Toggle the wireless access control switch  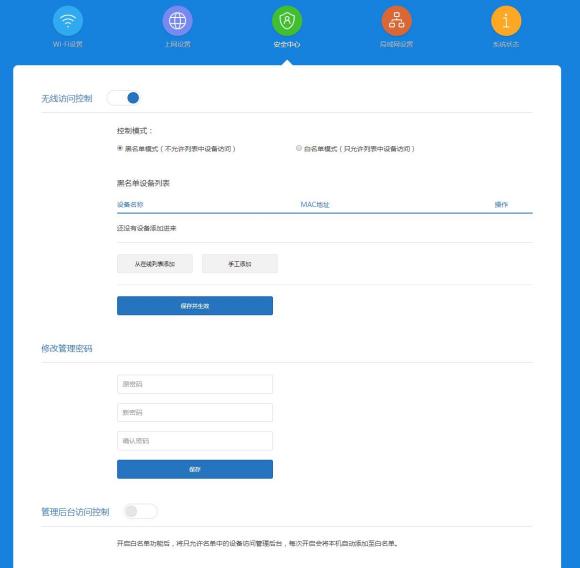coord(124,98)
